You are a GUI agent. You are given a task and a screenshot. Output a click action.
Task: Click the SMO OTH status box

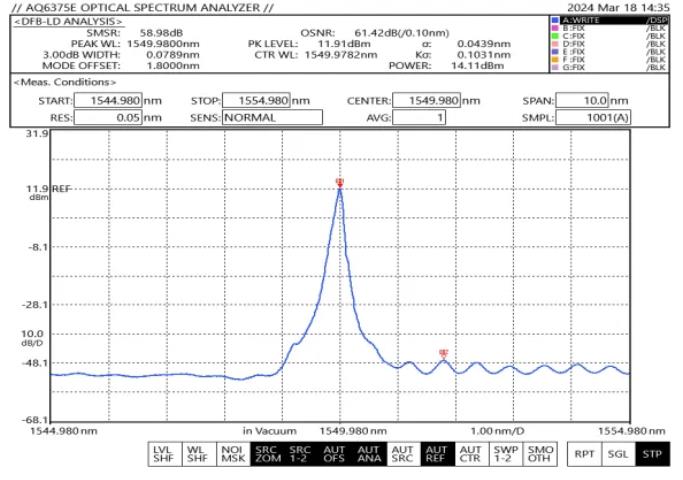pyautogui.click(x=540, y=454)
